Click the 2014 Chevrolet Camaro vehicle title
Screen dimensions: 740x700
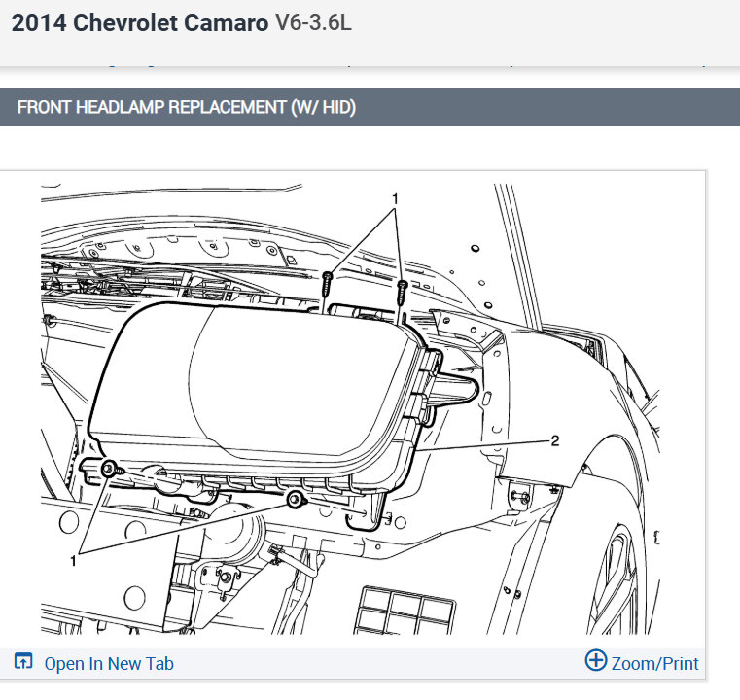tap(140, 23)
